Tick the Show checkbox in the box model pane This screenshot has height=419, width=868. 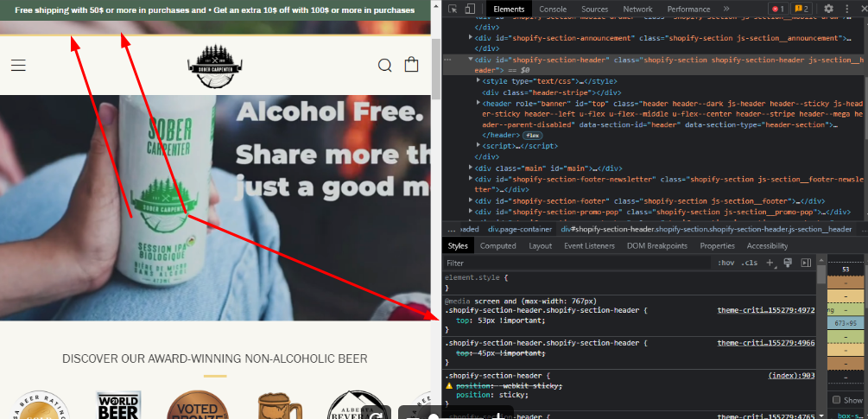836,400
